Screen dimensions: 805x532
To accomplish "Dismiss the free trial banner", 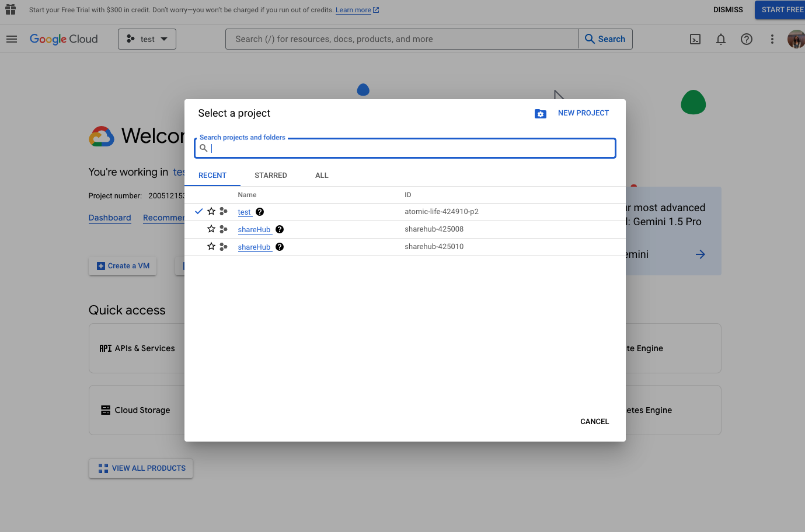I will tap(728, 10).
